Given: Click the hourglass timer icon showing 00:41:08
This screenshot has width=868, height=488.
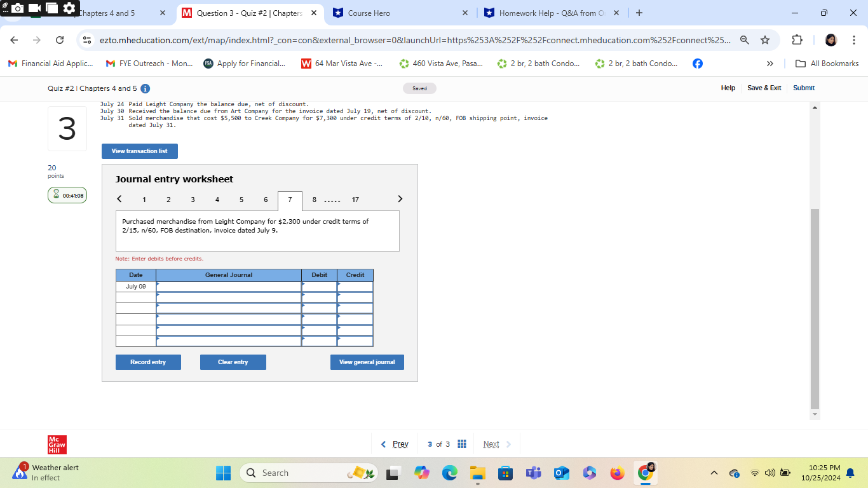Looking at the screenshot, I should (55, 195).
